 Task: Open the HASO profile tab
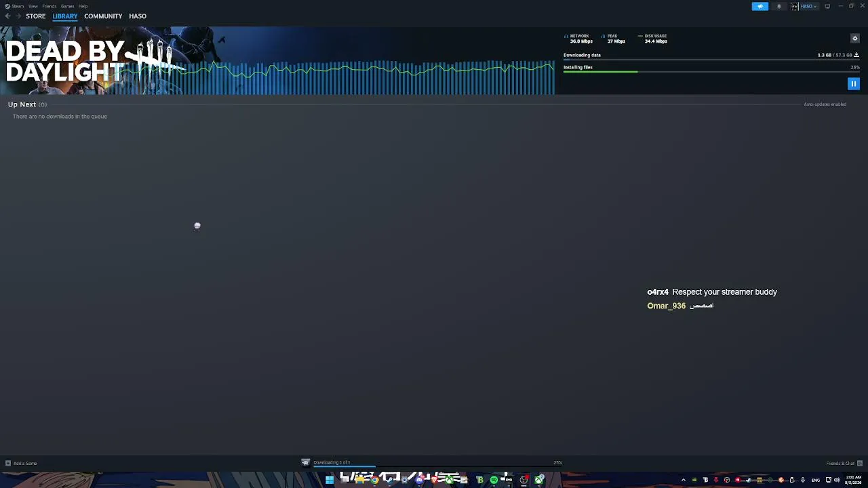point(138,16)
